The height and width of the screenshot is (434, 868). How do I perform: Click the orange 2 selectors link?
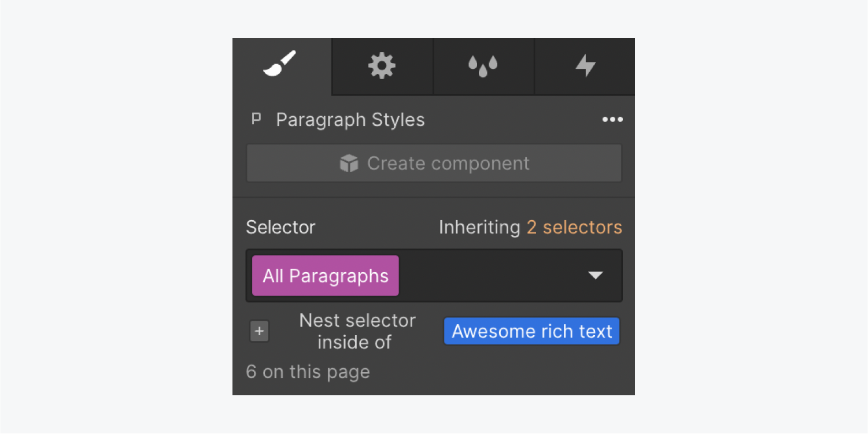click(x=574, y=227)
